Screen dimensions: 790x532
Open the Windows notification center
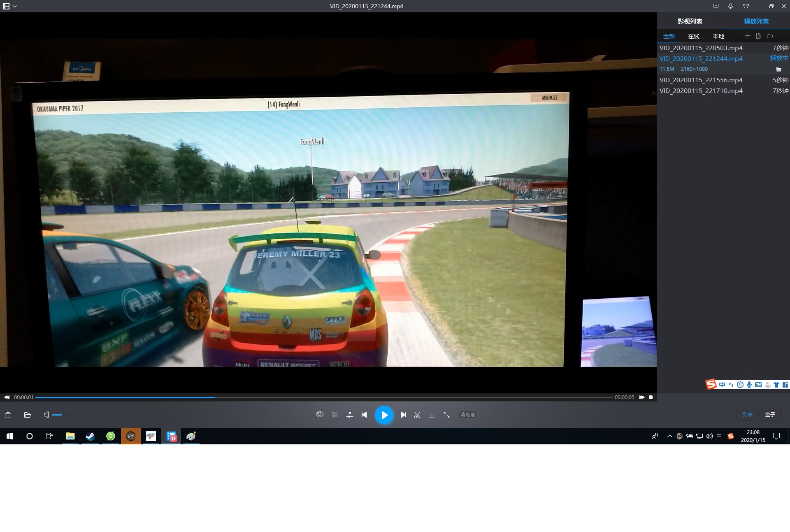776,436
